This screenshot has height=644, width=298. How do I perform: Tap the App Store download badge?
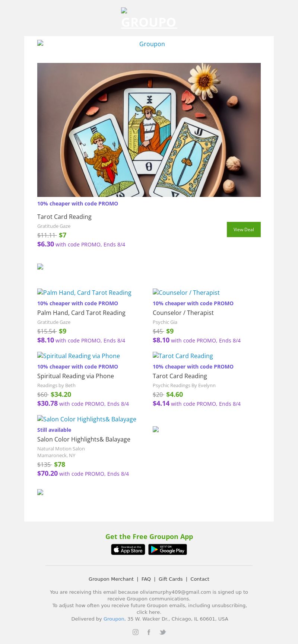pyautogui.click(x=128, y=549)
